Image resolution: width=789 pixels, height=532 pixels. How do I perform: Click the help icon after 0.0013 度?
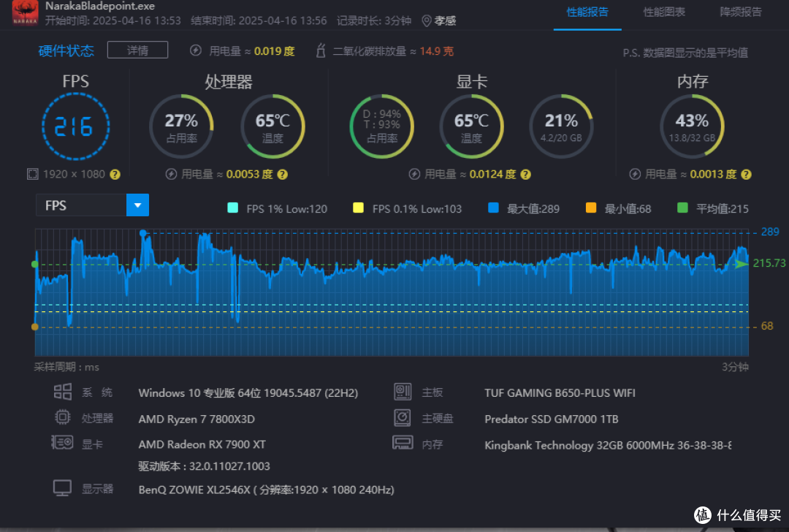(x=746, y=174)
